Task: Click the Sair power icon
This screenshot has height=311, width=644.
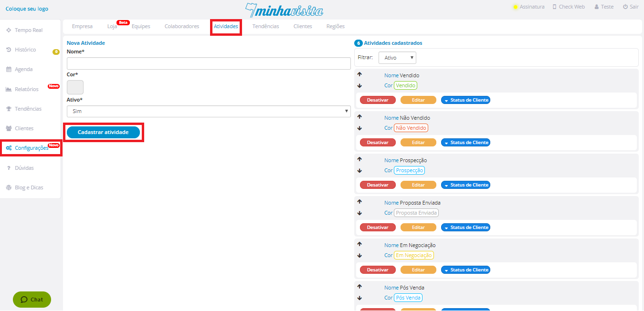Action: [x=625, y=7]
